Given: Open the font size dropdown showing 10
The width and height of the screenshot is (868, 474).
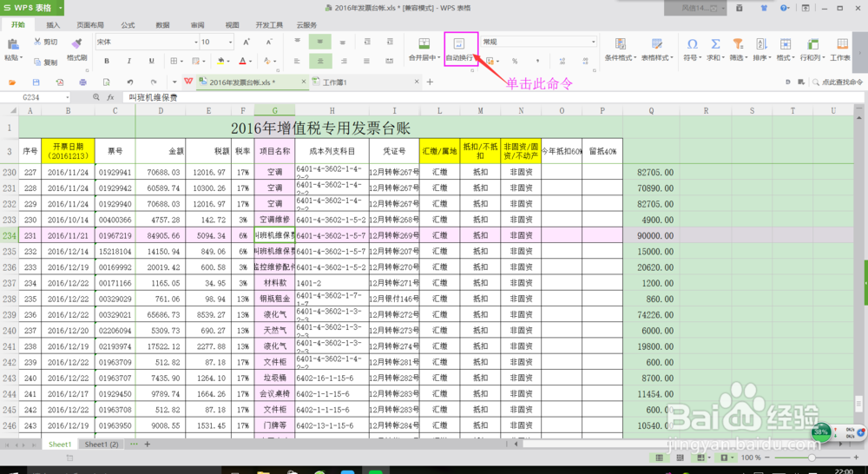Looking at the screenshot, I should 230,42.
